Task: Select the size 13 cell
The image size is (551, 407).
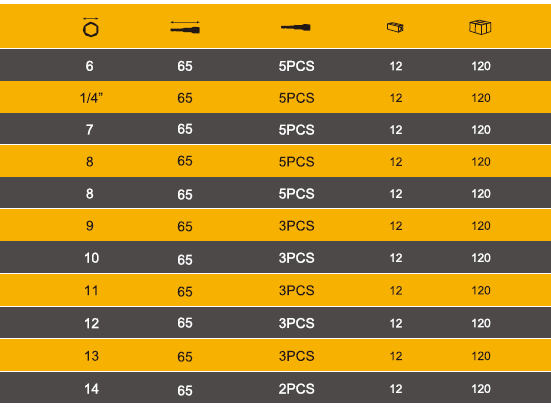Action: coord(91,356)
